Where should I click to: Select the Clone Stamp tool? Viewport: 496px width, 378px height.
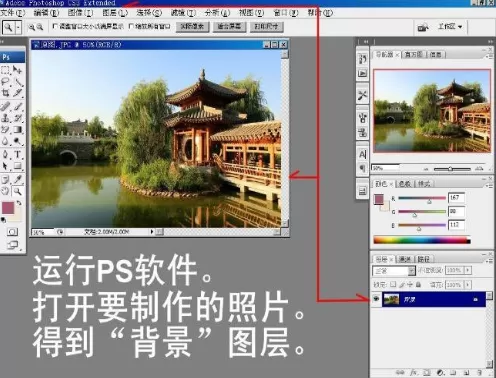(x=6, y=118)
